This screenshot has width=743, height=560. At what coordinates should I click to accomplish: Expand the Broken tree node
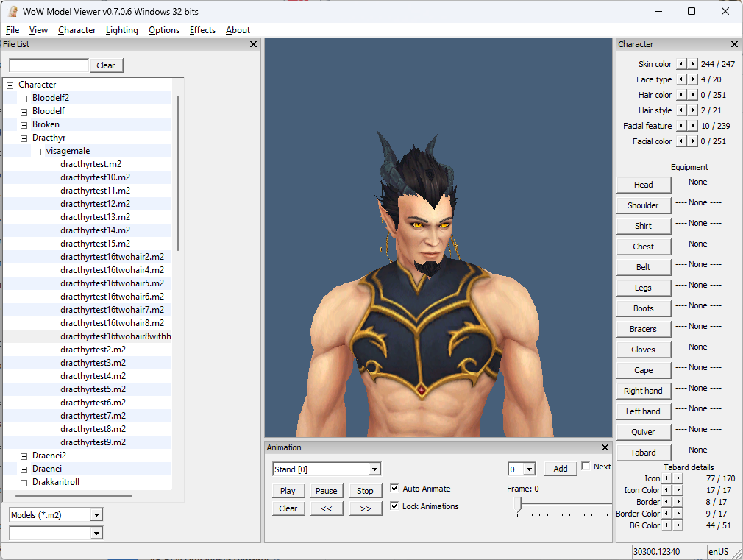coord(24,125)
